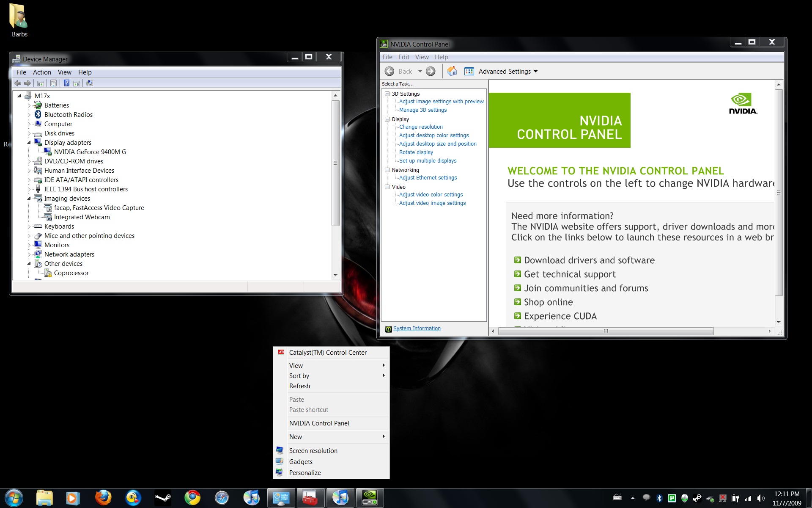The width and height of the screenshot is (812, 508).
Task: Collapse the Imaging devices node
Action: 29,199
